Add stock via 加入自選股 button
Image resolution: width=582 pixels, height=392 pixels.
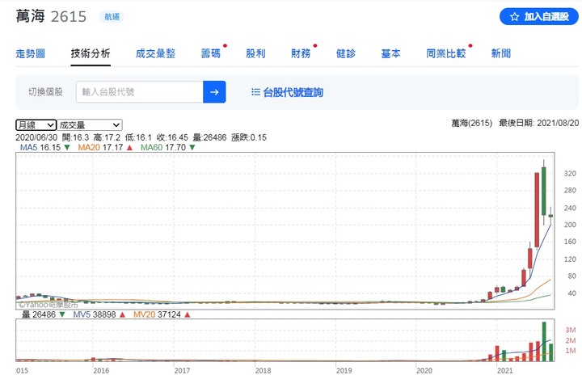(x=539, y=17)
